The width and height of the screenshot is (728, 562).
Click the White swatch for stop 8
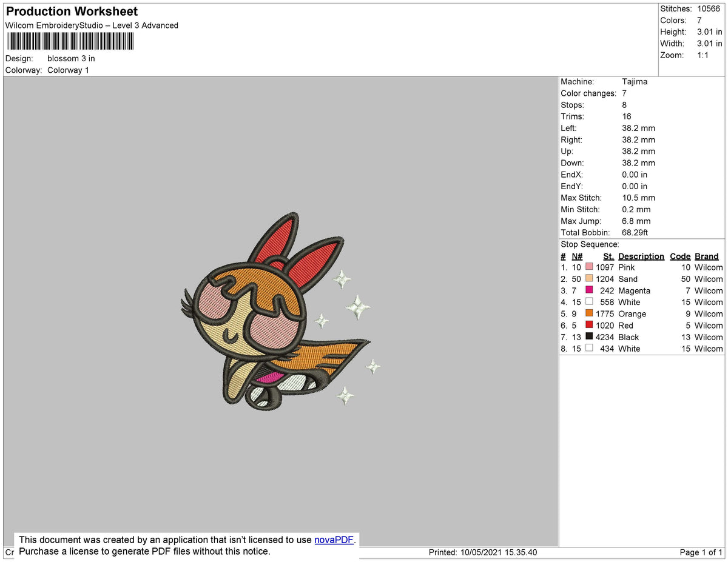588,348
